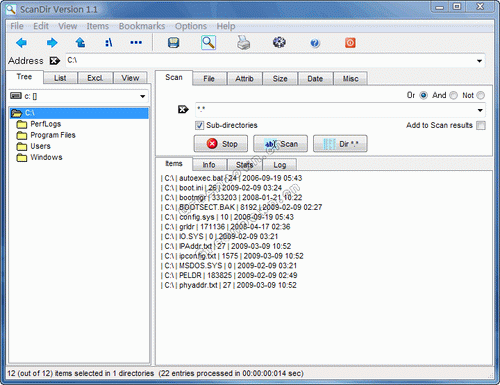Click the Windows folder icon
Image resolution: width=500 pixels, height=385 pixels.
[x=22, y=157]
